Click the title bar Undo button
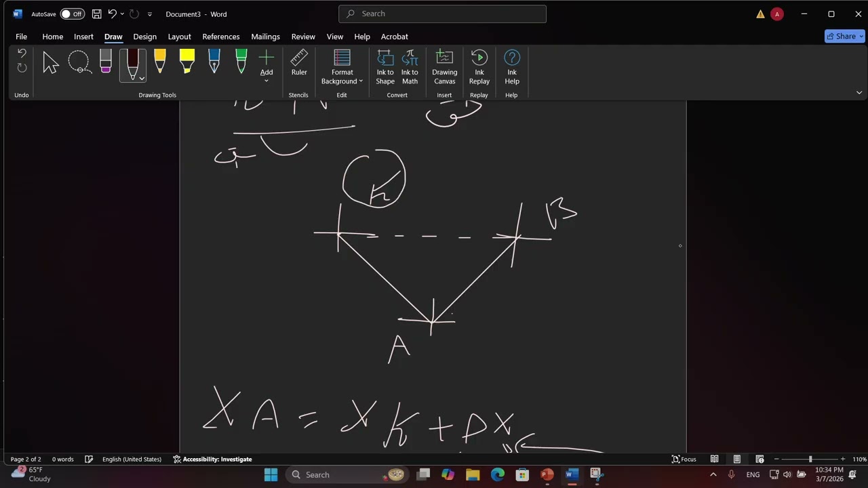The height and width of the screenshot is (488, 868). pyautogui.click(x=113, y=14)
